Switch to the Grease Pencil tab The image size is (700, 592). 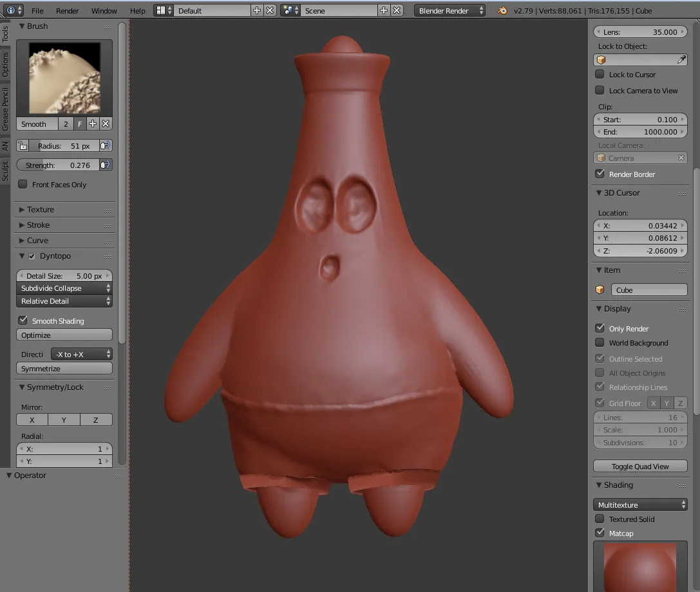(x=5, y=109)
